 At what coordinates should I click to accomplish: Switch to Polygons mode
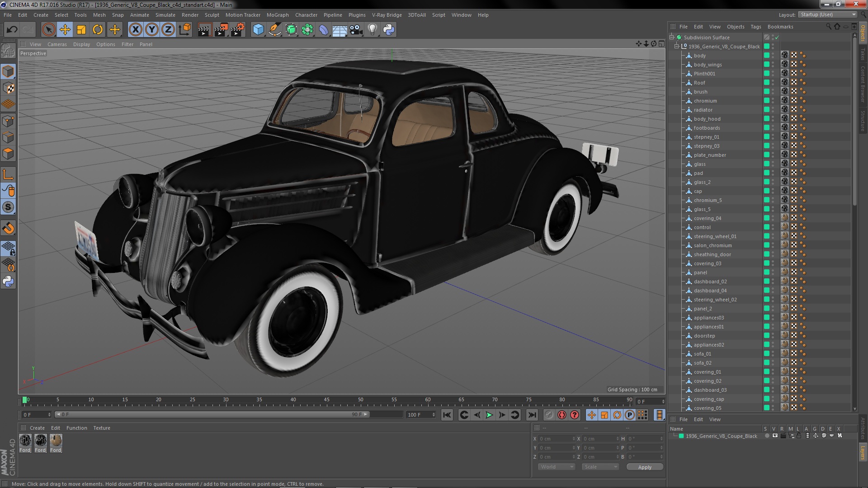coord(8,154)
